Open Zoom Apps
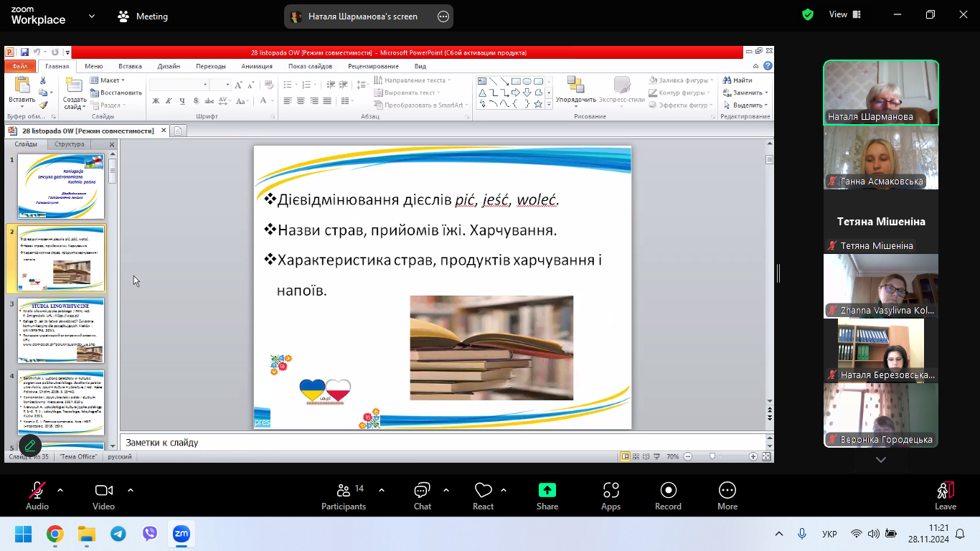980x551 pixels. click(611, 491)
